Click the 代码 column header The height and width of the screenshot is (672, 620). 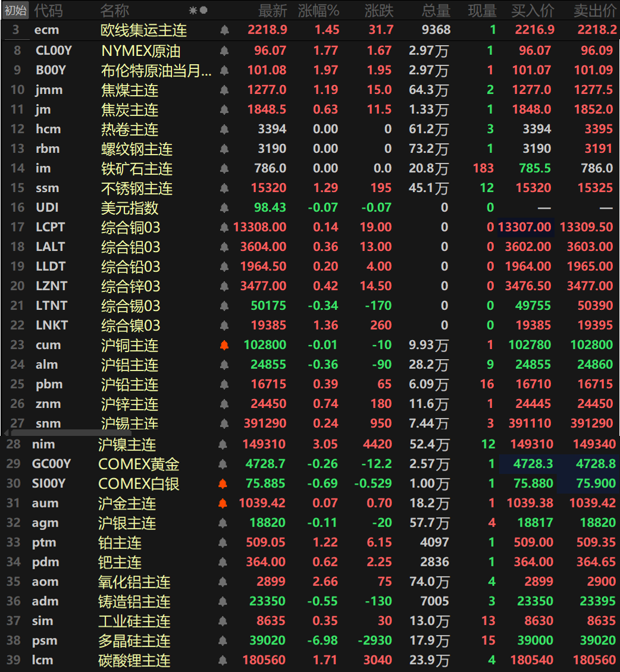tap(48, 10)
